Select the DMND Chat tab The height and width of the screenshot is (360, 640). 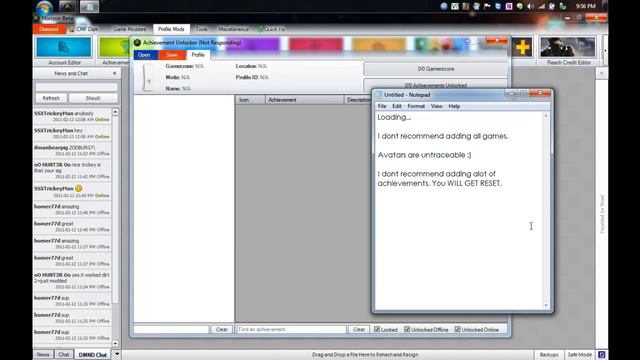(x=93, y=354)
